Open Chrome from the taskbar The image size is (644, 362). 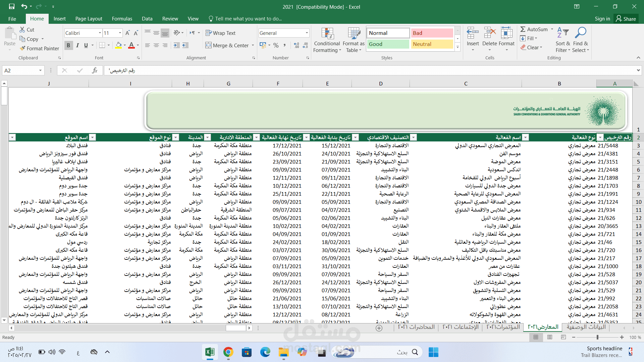[228, 352]
